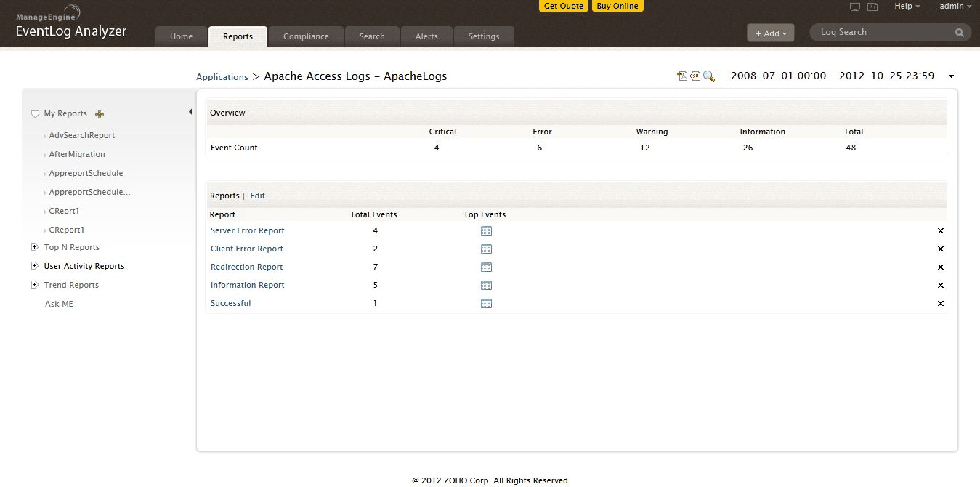
Task: Open Top Events for Server Error Report
Action: click(487, 231)
